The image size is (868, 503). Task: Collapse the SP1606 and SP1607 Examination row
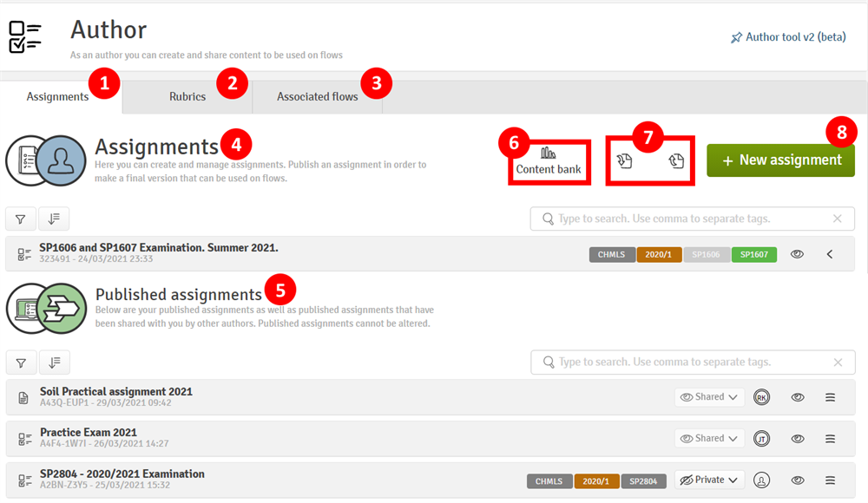[829, 253]
